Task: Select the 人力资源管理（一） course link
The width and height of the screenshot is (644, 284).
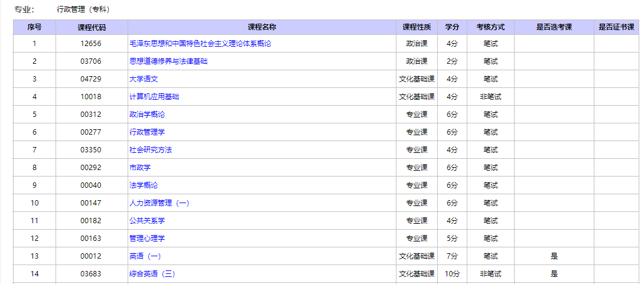Action: pos(160,203)
